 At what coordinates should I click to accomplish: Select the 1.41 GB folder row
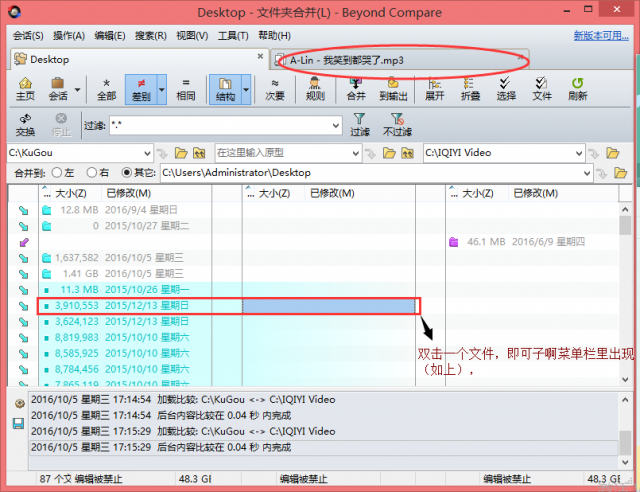pos(125,274)
